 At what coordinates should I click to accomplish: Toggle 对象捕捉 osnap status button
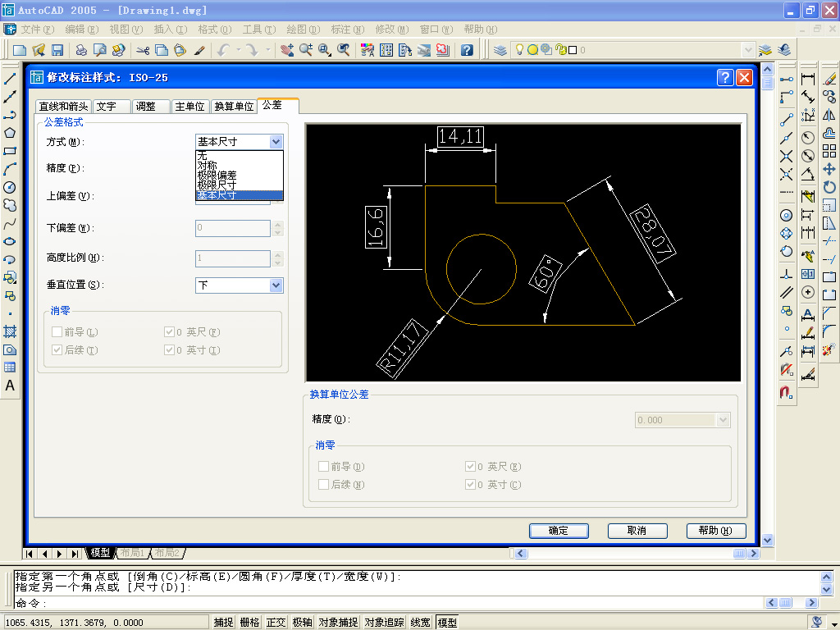click(338, 622)
